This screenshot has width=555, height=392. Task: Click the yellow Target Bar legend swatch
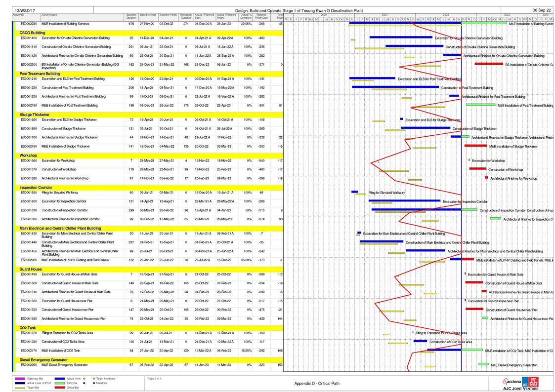click(20, 388)
